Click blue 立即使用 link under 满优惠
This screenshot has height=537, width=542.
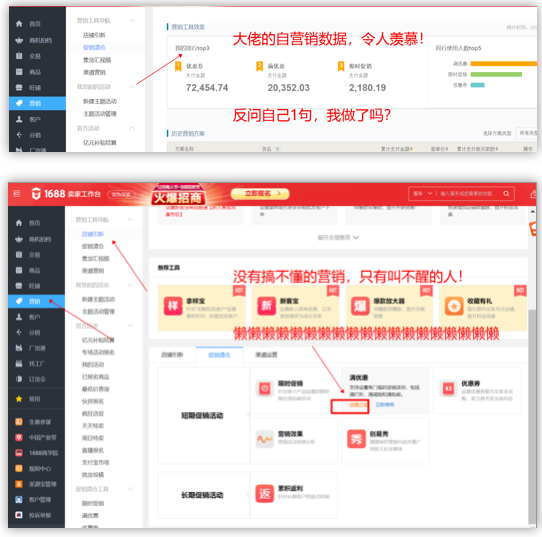click(384, 405)
